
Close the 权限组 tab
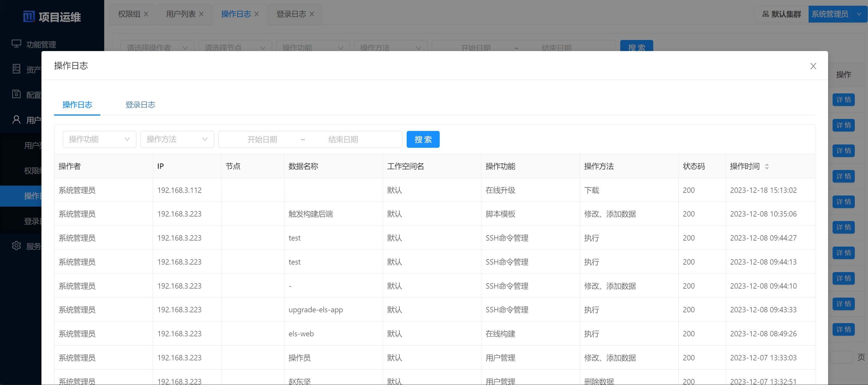click(x=146, y=14)
